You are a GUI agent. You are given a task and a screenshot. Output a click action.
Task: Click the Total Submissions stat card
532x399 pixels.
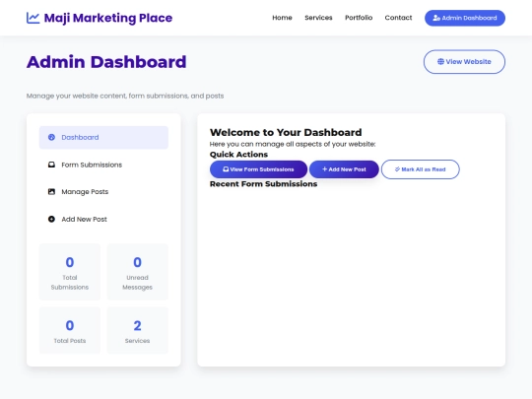coord(70,272)
